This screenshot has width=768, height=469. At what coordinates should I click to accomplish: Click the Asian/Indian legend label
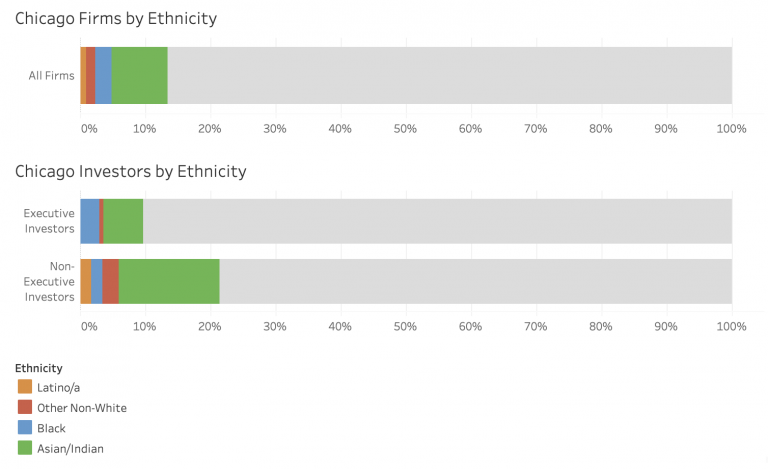[70, 448]
